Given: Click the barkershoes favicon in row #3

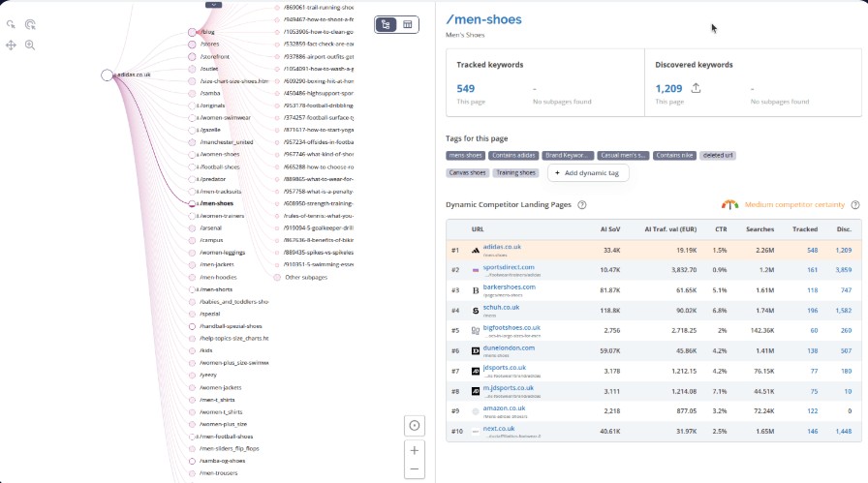Looking at the screenshot, I should click(476, 290).
